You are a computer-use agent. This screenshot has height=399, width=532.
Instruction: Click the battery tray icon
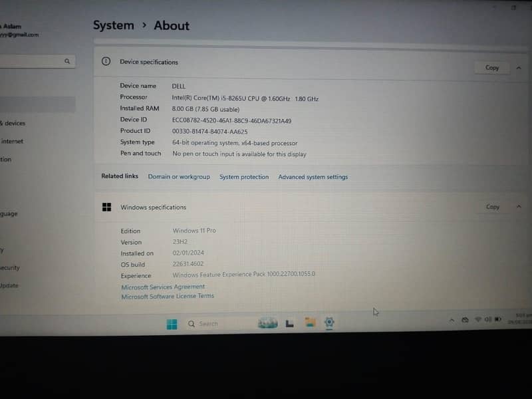(497, 319)
